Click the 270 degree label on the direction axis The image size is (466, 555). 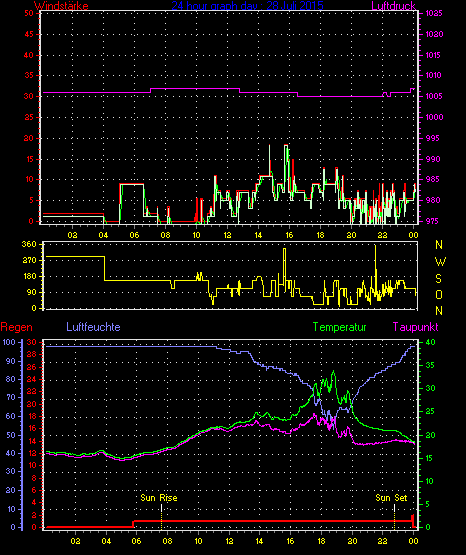pyautogui.click(x=29, y=261)
